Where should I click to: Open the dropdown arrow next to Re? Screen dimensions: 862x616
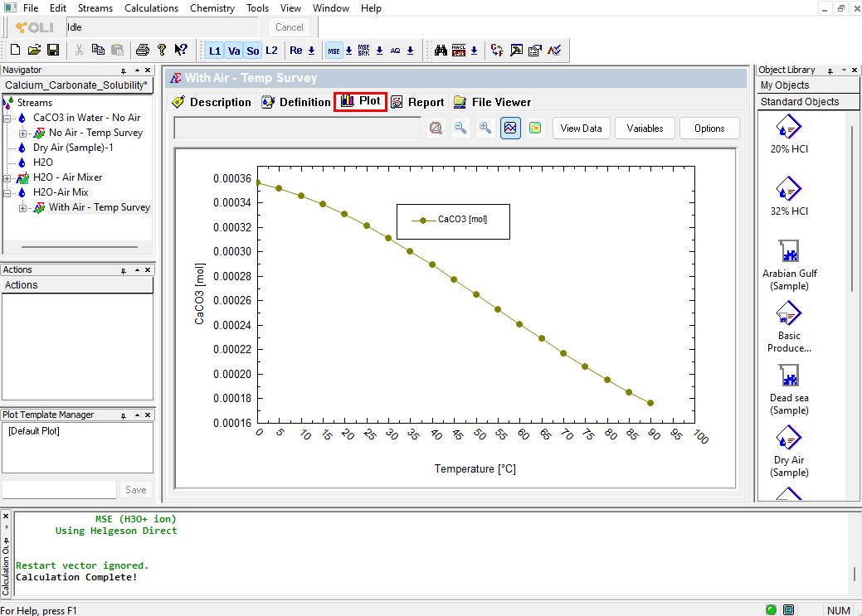(x=312, y=51)
